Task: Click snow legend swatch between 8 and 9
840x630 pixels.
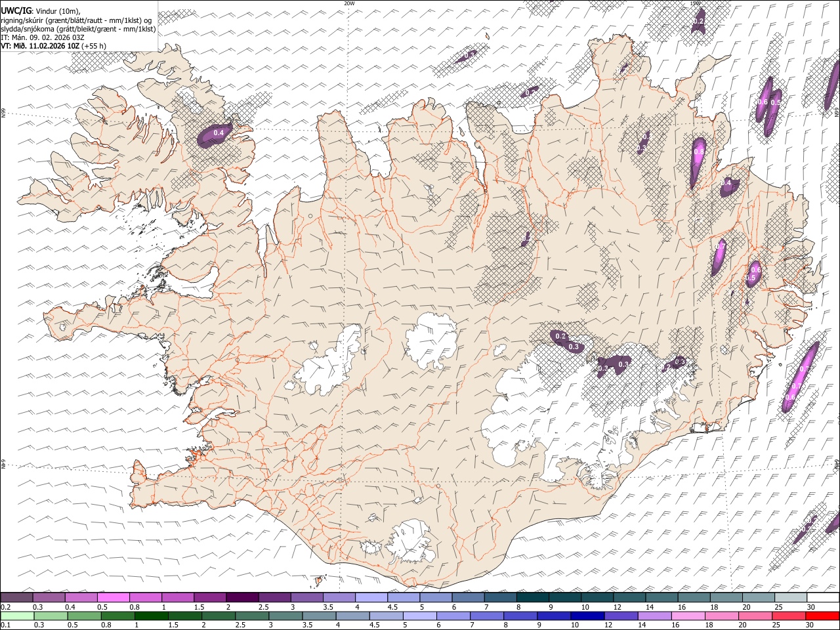Action: [534, 597]
